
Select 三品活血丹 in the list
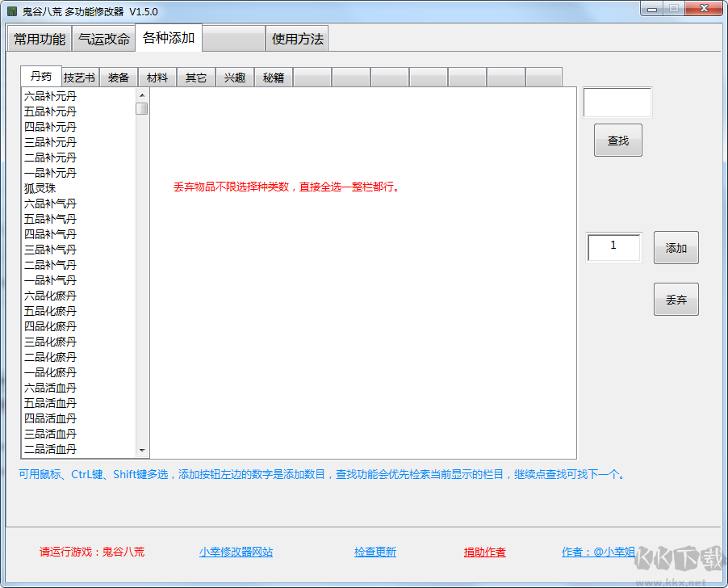50,434
